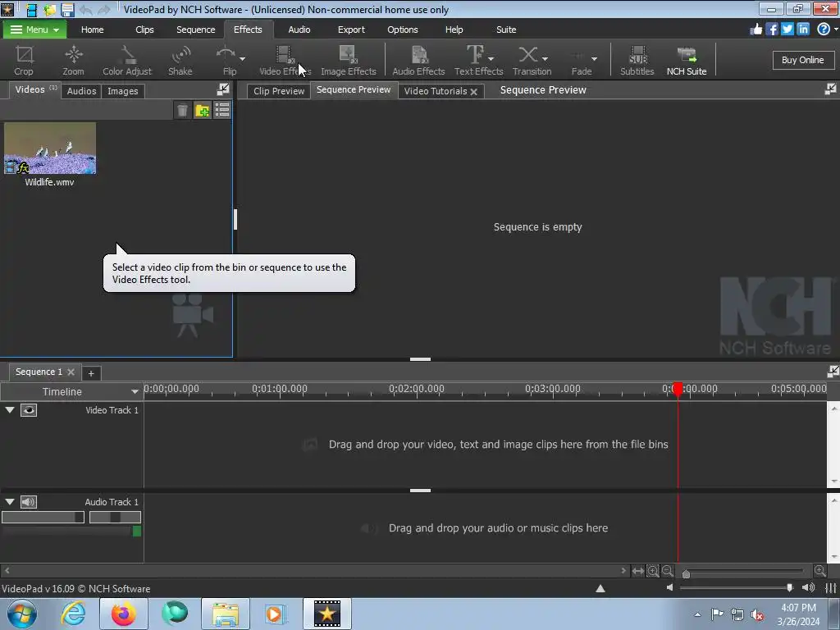Delete selected item with bin trash icon
Screen dimensions: 840x630
[182, 111]
